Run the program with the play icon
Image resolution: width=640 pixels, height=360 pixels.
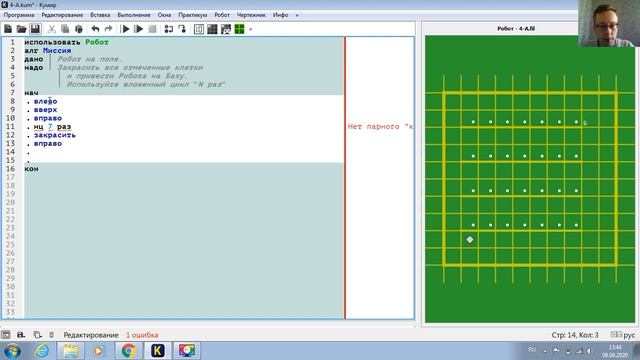126,29
